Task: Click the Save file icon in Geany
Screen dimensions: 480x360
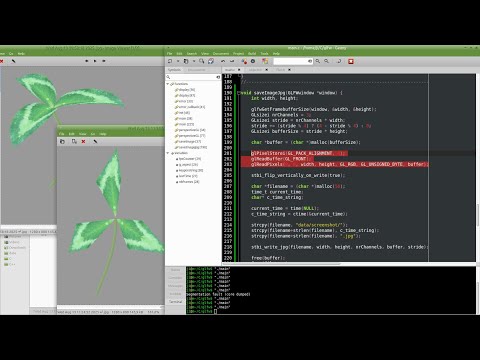Action: pos(202,61)
